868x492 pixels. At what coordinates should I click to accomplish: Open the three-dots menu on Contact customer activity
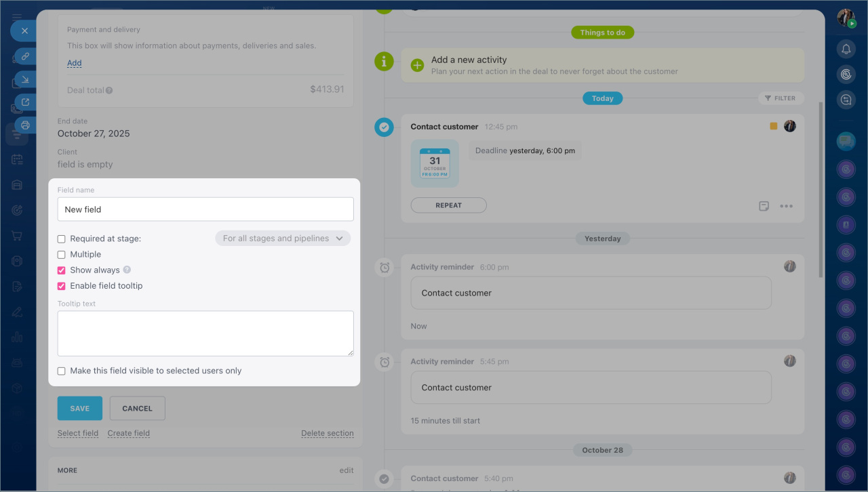[786, 206]
